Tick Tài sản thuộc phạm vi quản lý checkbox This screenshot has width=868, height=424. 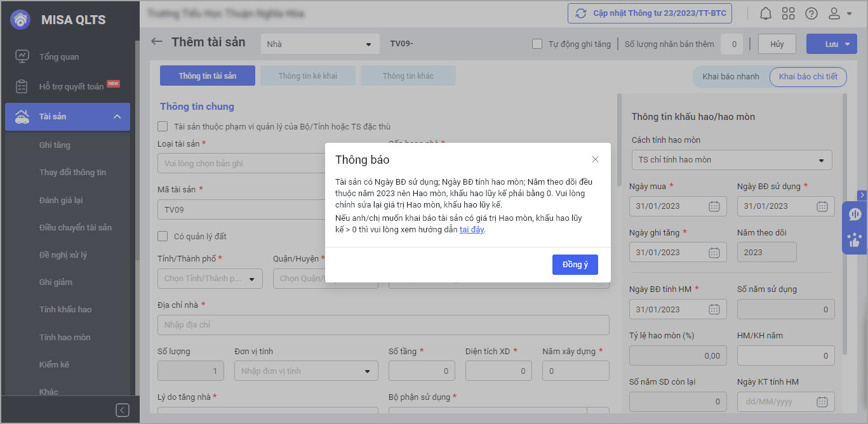[163, 126]
